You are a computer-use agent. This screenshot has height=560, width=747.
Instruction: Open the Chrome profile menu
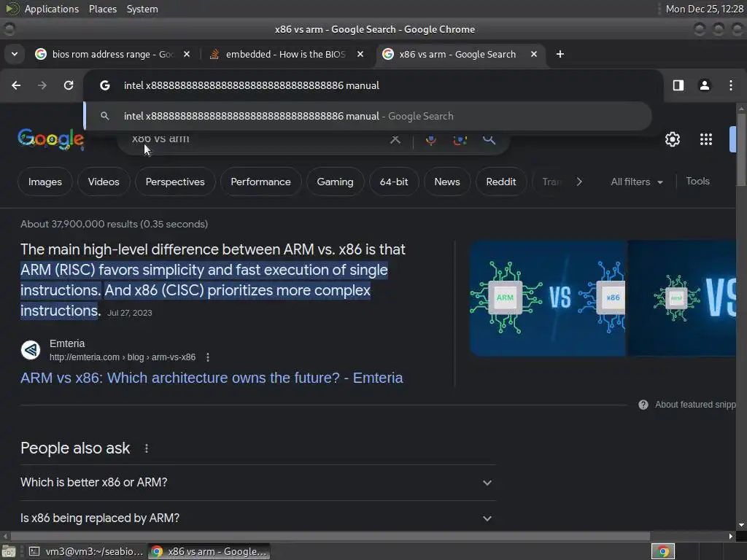point(705,85)
